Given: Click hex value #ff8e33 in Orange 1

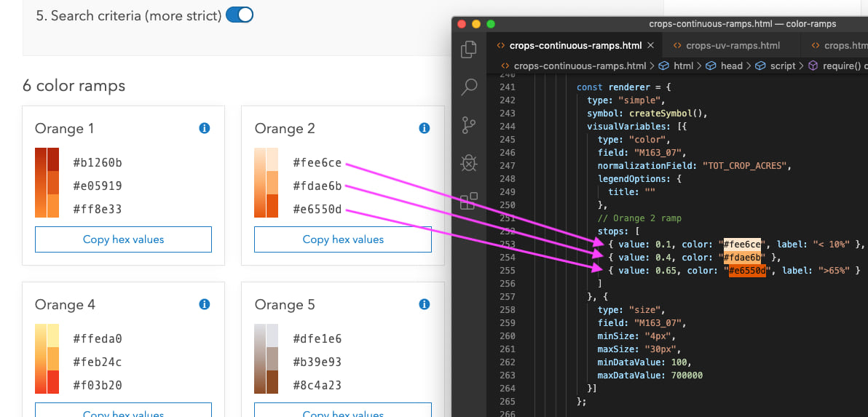Looking at the screenshot, I should 98,210.
